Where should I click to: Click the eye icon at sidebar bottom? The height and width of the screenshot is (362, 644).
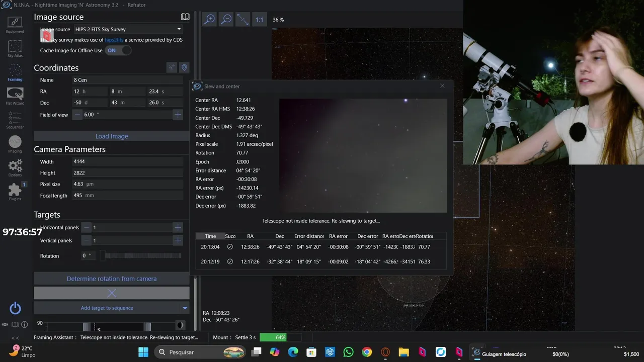(x=6, y=325)
